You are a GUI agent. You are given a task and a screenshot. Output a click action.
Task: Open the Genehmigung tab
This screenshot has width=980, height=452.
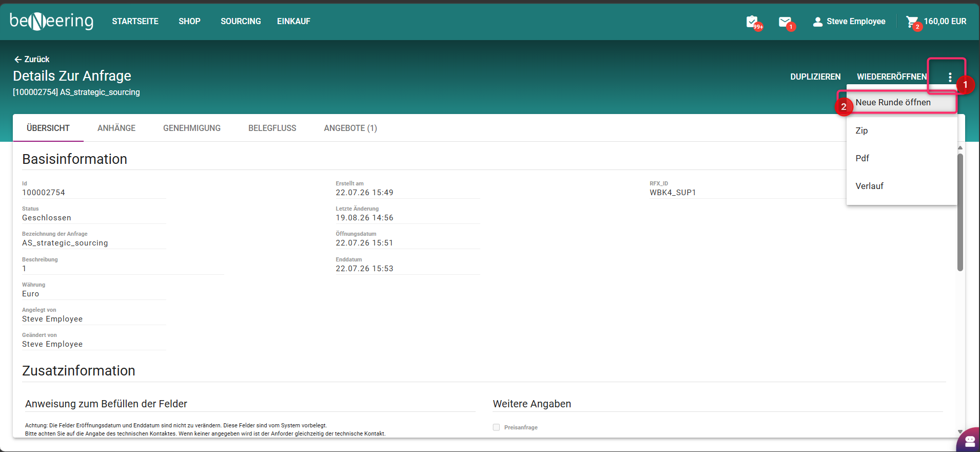click(x=192, y=128)
